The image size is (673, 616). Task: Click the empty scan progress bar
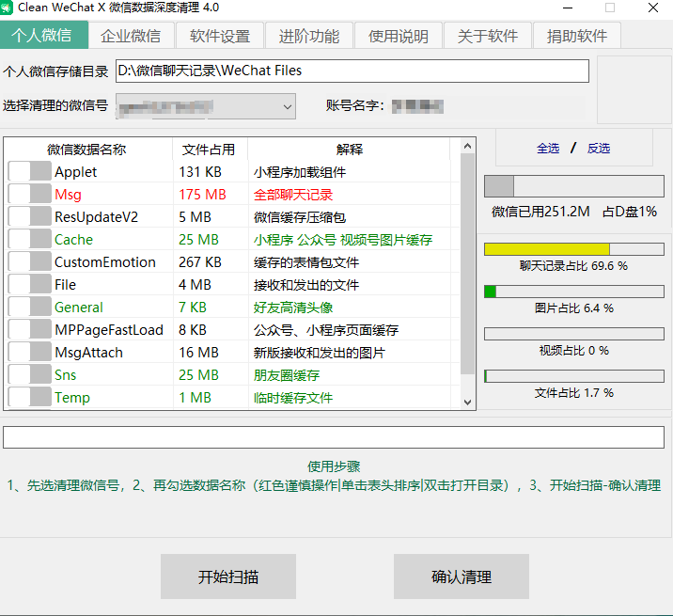click(x=334, y=437)
